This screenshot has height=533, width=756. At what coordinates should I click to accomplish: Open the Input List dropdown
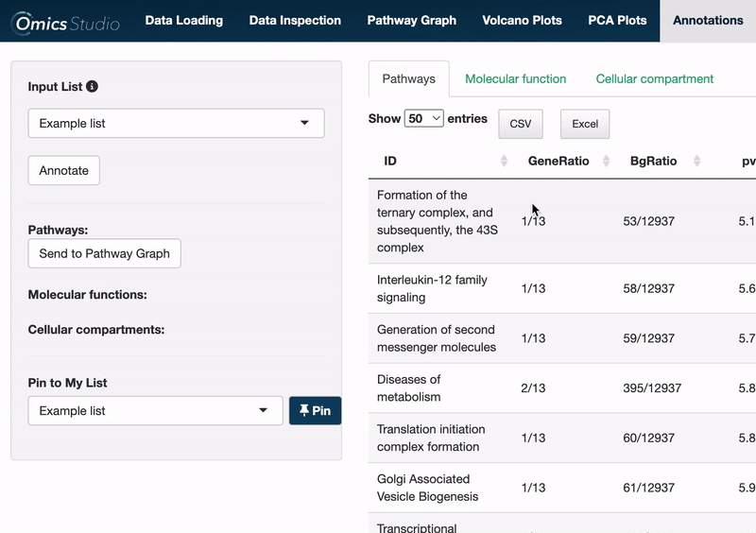pyautogui.click(x=176, y=124)
